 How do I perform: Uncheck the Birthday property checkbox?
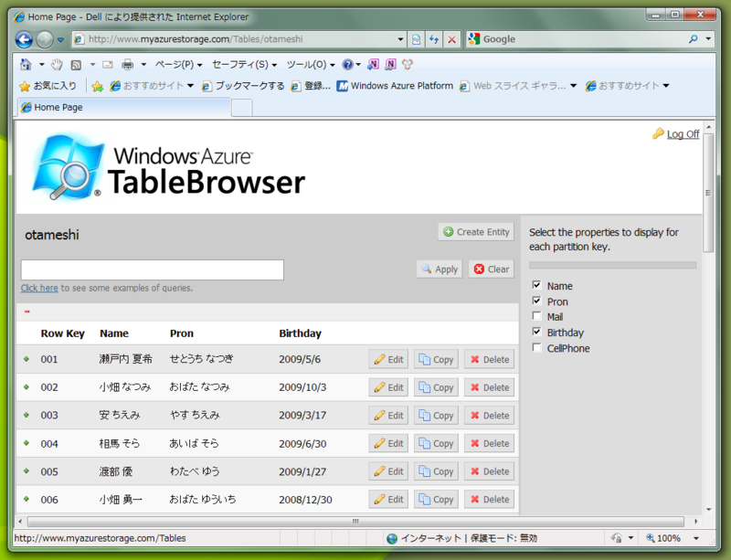tap(537, 332)
